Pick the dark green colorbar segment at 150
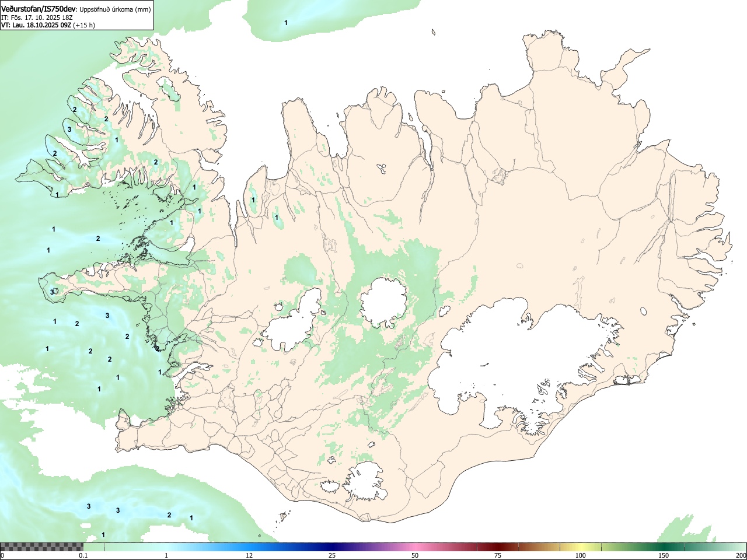The image size is (747, 560). (x=664, y=547)
